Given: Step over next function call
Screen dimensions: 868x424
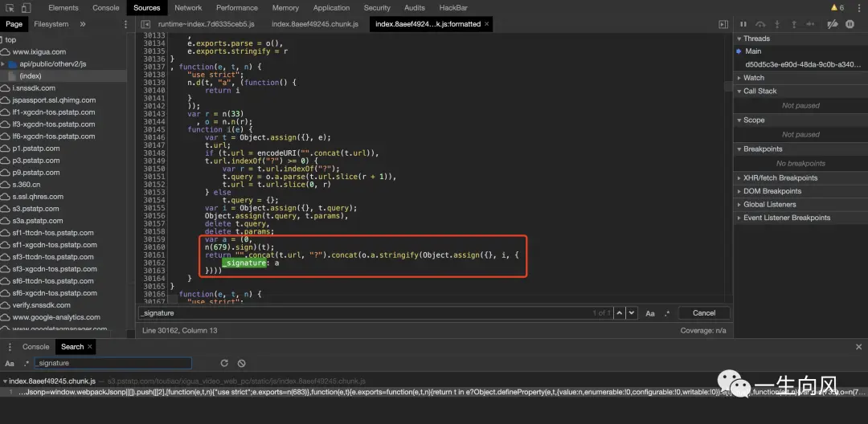Looking at the screenshot, I should click(x=760, y=24).
